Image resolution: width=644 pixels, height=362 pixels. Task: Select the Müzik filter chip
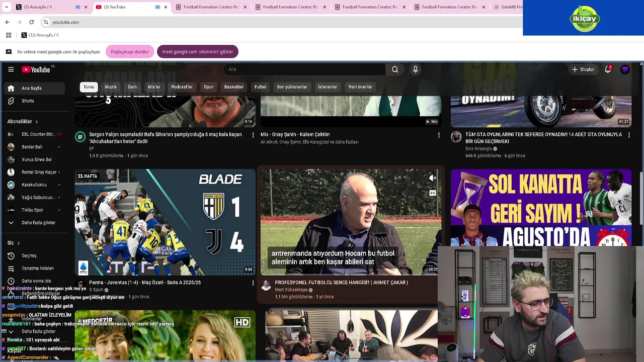click(x=111, y=87)
